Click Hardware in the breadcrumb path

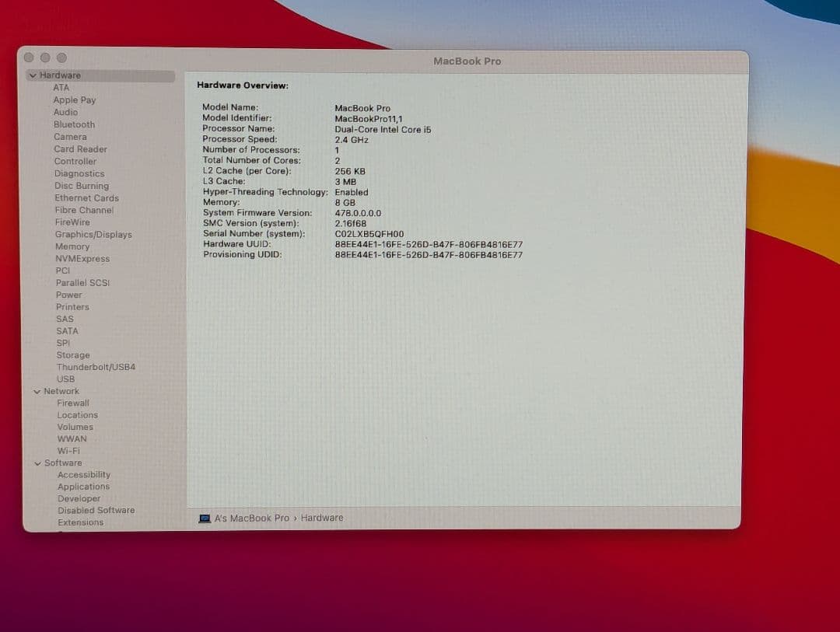point(321,518)
